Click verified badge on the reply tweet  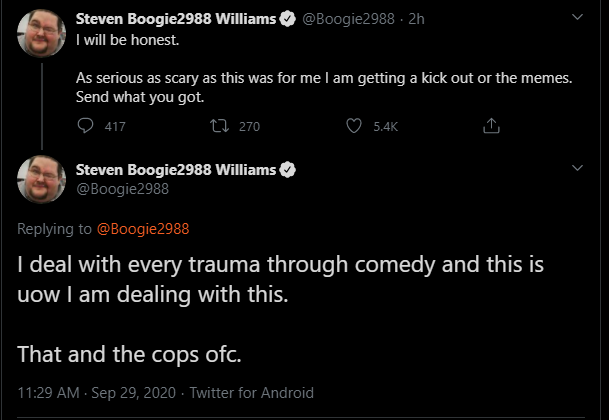coord(287,170)
